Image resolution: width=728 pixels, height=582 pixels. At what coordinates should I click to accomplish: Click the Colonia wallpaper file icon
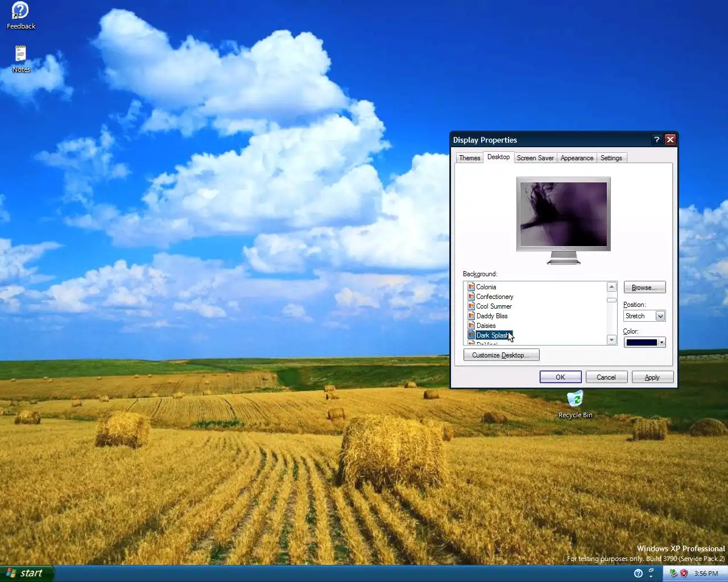coord(471,287)
